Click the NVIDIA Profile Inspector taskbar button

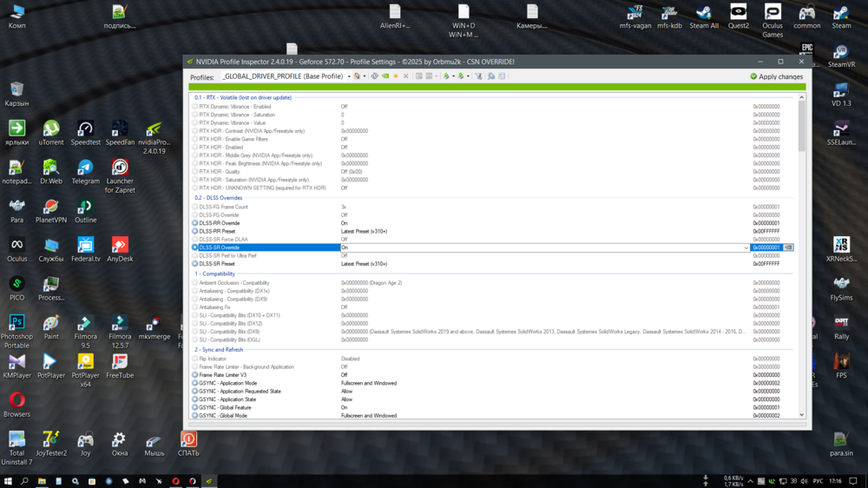[209, 481]
